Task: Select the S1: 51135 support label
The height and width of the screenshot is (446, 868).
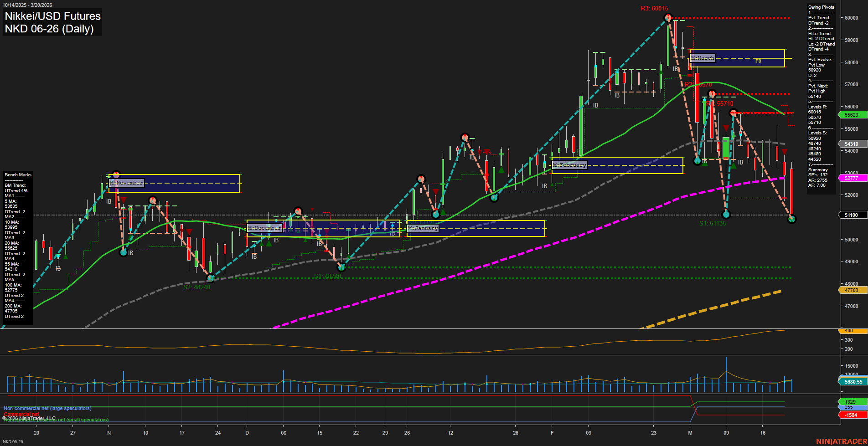Action: pos(713,223)
